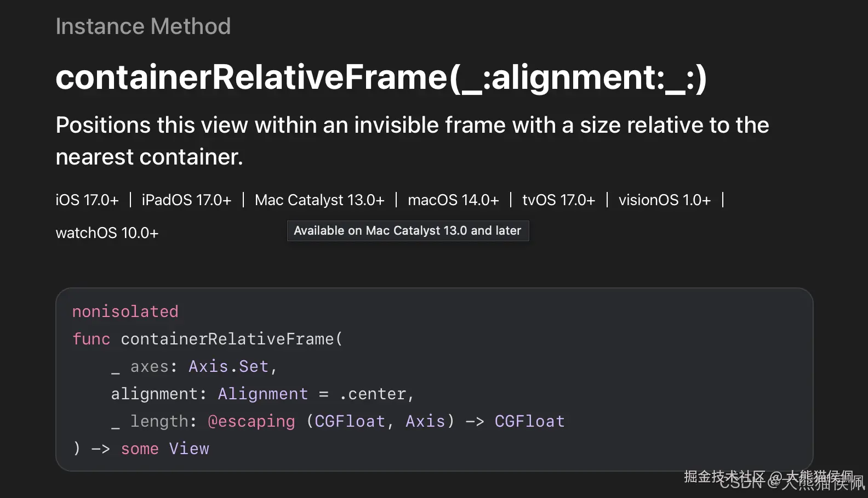Viewport: 868px width, 498px height.
Task: Click the @escaping attribute in declaration
Action: click(x=252, y=421)
